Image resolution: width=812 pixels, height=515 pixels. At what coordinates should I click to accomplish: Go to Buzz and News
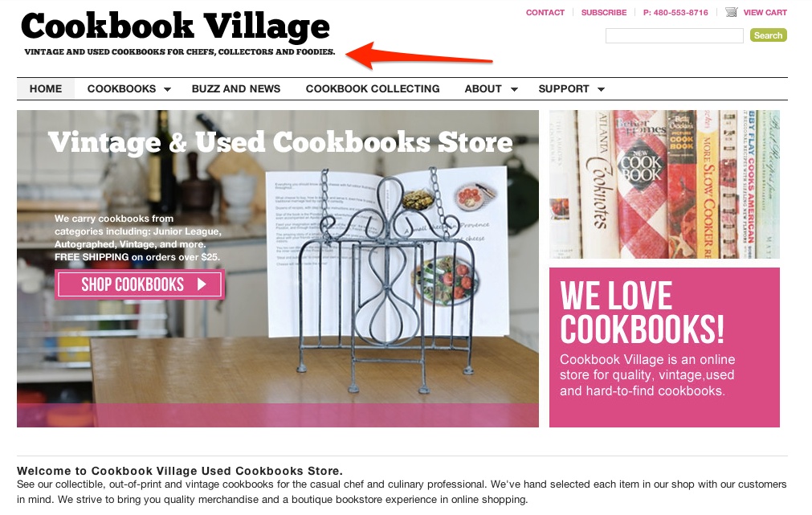(236, 88)
